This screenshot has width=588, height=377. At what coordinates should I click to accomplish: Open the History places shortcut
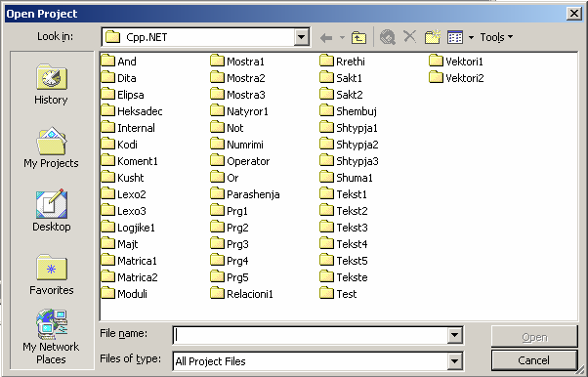coord(52,84)
